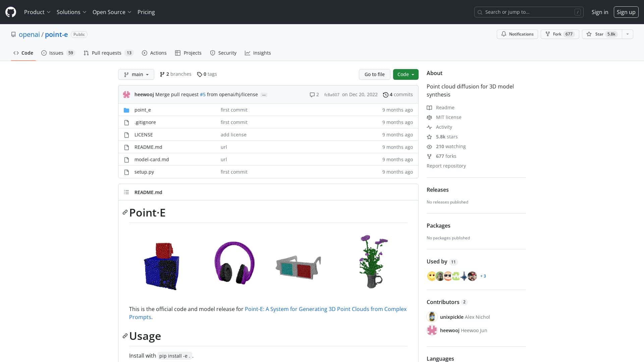Click the file icon beside model-card.md
Image resolution: width=644 pixels, height=362 pixels.
[126, 160]
